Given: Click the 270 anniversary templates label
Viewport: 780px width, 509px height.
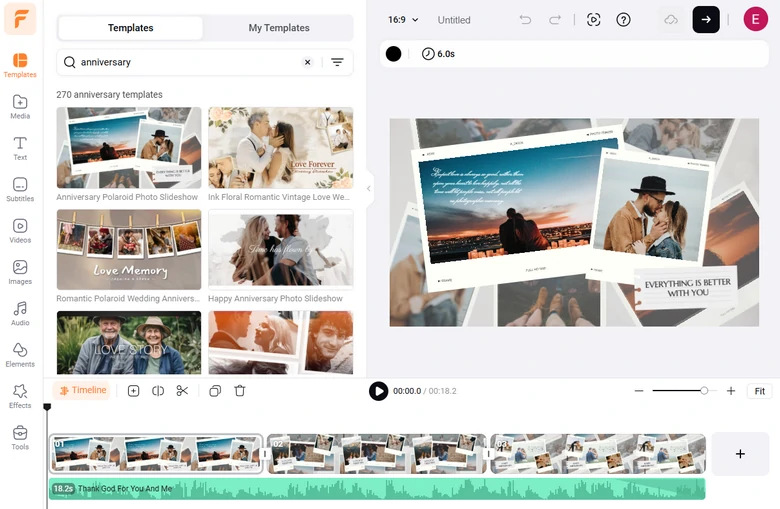Looking at the screenshot, I should pos(109,95).
